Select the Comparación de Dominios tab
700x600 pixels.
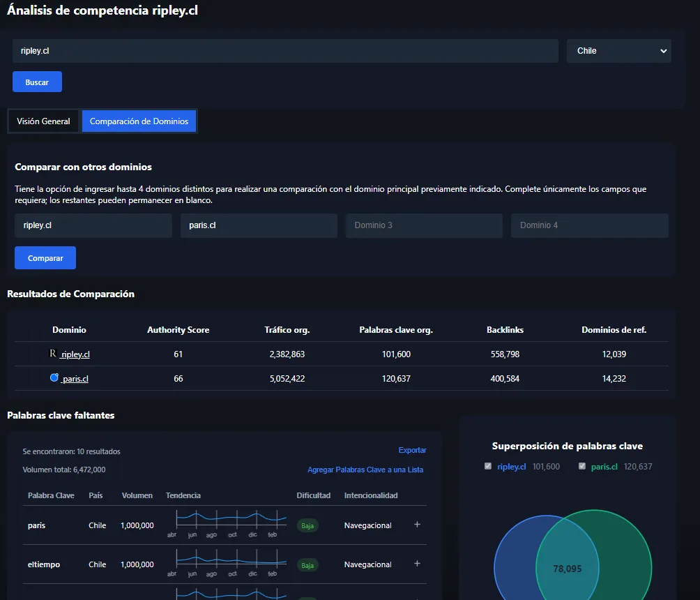(139, 121)
